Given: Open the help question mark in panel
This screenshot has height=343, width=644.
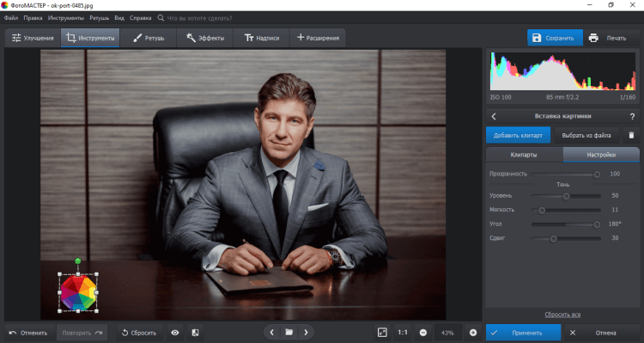Looking at the screenshot, I should [632, 116].
